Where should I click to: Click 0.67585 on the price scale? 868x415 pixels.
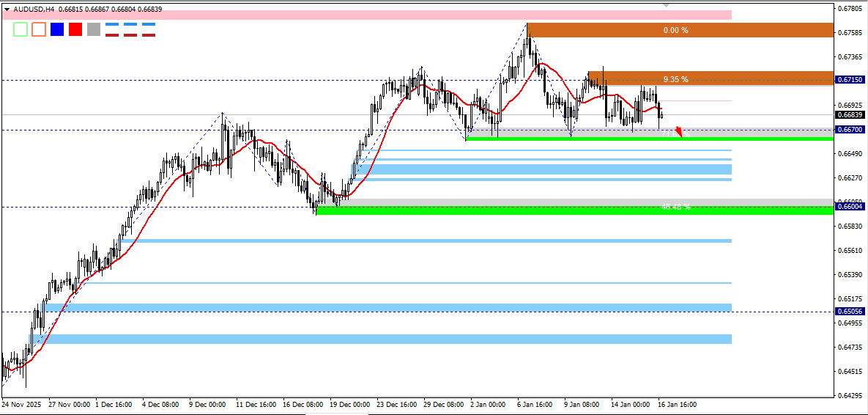coord(850,33)
